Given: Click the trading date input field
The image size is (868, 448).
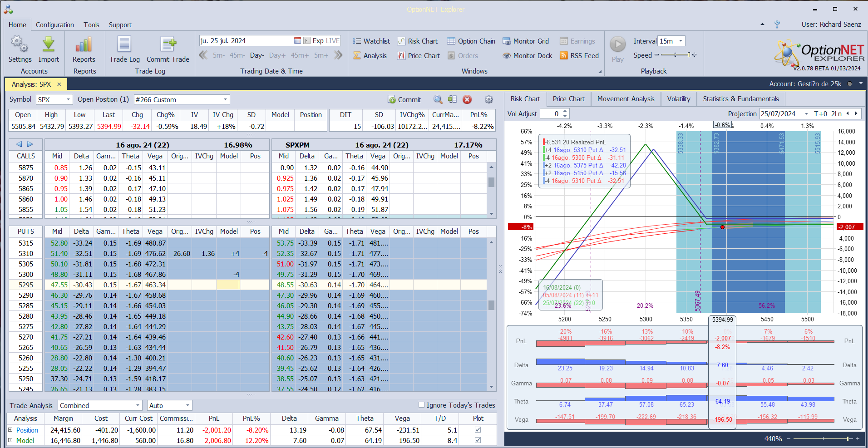Looking at the screenshot, I should (247, 41).
